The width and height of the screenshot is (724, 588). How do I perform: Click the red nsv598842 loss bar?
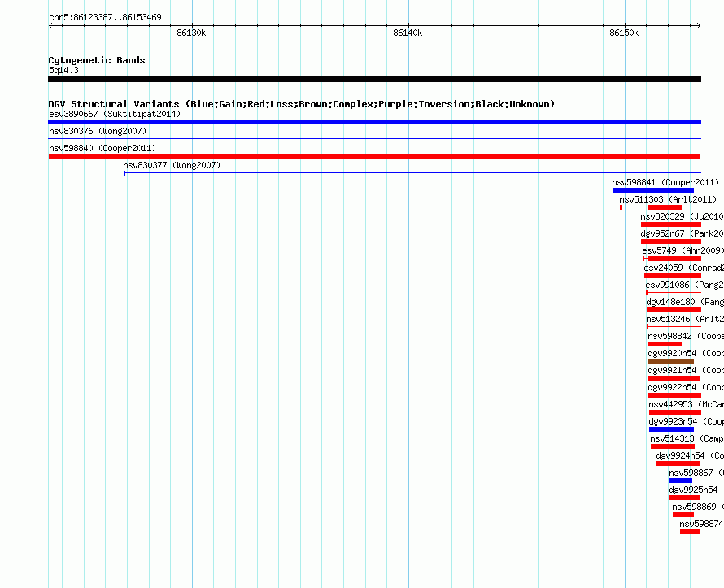click(665, 344)
